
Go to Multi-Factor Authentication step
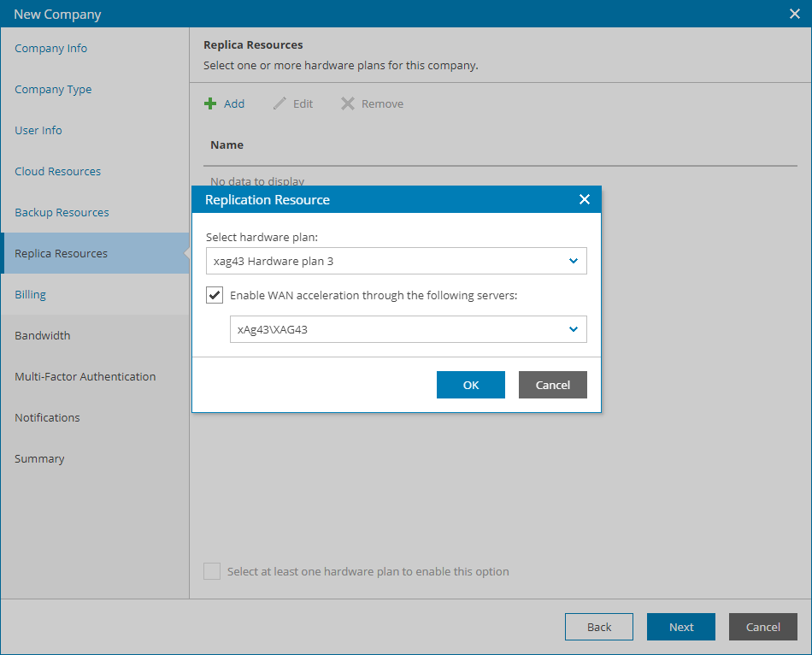tap(85, 376)
